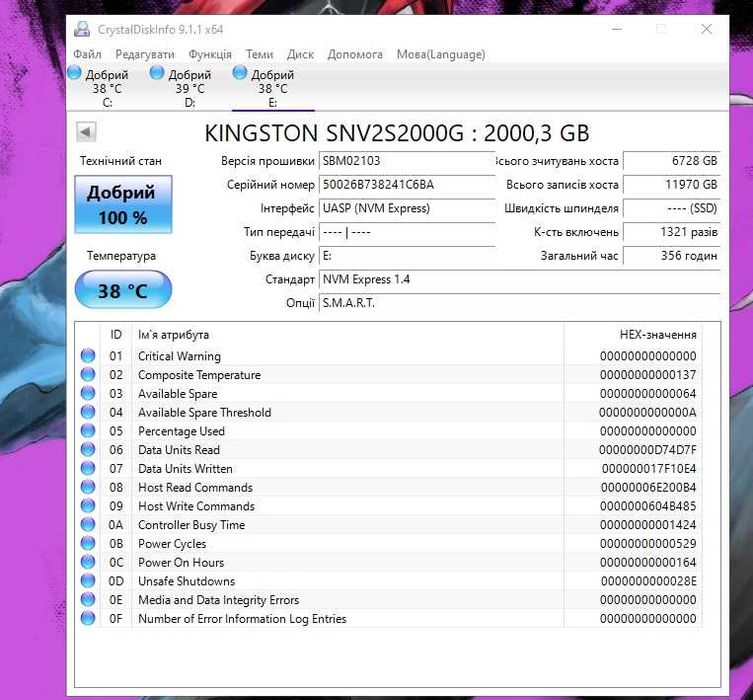Image resolution: width=753 pixels, height=700 pixels.
Task: Click the Power Cycles status orb
Action: coord(88,543)
